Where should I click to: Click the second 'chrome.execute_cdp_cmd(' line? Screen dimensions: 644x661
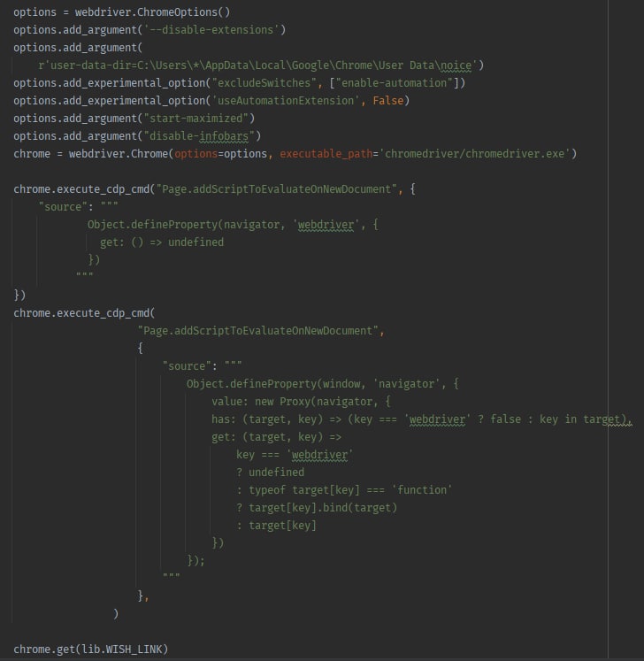click(x=84, y=313)
